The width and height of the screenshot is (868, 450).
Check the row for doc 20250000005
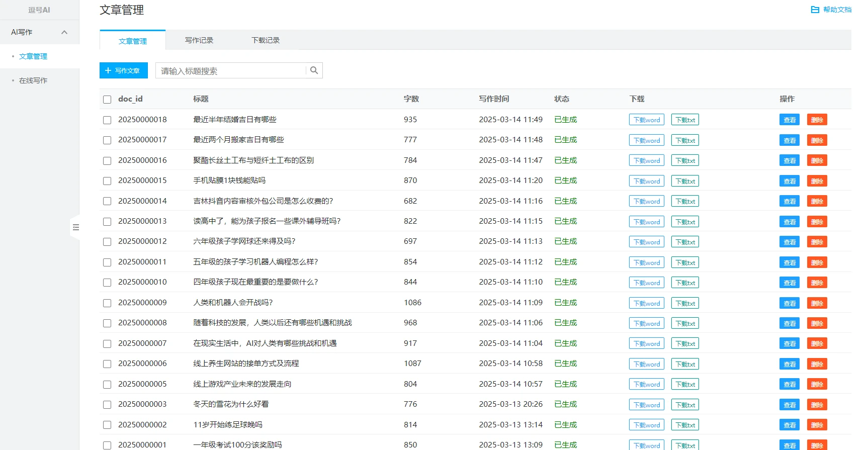[107, 385]
